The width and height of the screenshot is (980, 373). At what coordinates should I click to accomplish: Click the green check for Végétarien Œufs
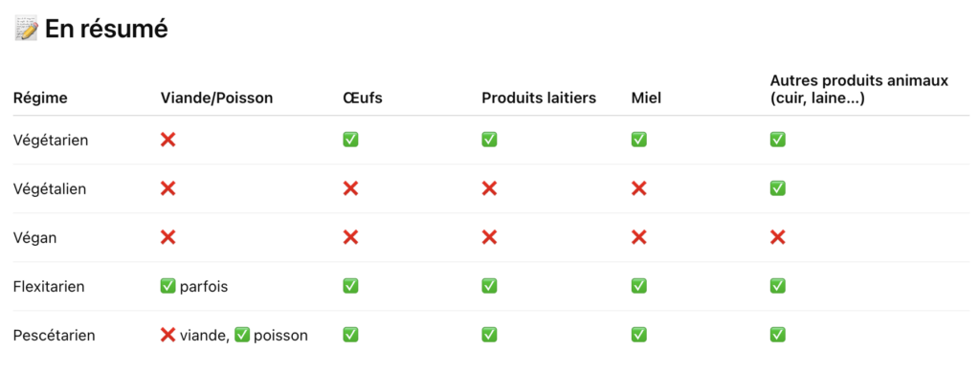[x=350, y=140]
